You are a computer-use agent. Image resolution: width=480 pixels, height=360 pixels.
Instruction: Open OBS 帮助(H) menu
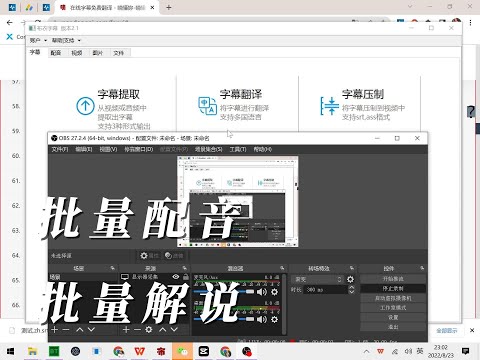click(263, 149)
